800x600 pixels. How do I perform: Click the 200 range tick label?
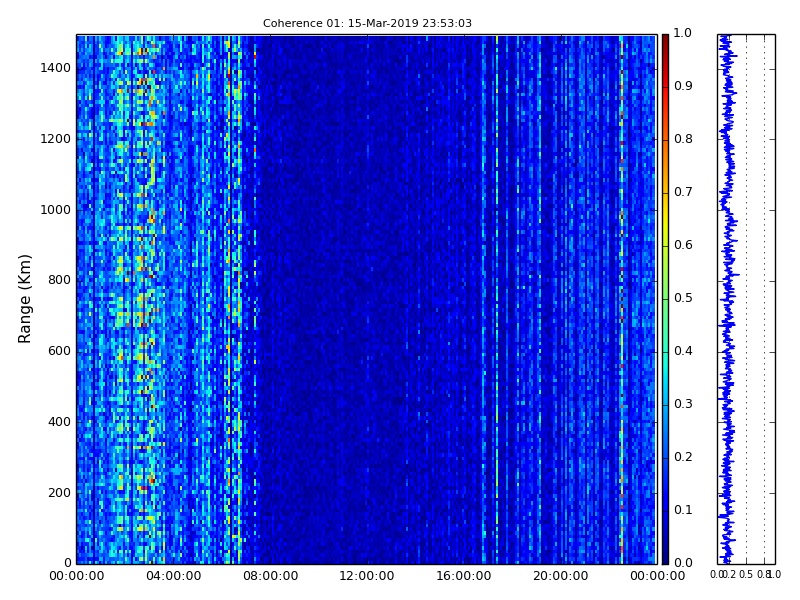(x=59, y=493)
